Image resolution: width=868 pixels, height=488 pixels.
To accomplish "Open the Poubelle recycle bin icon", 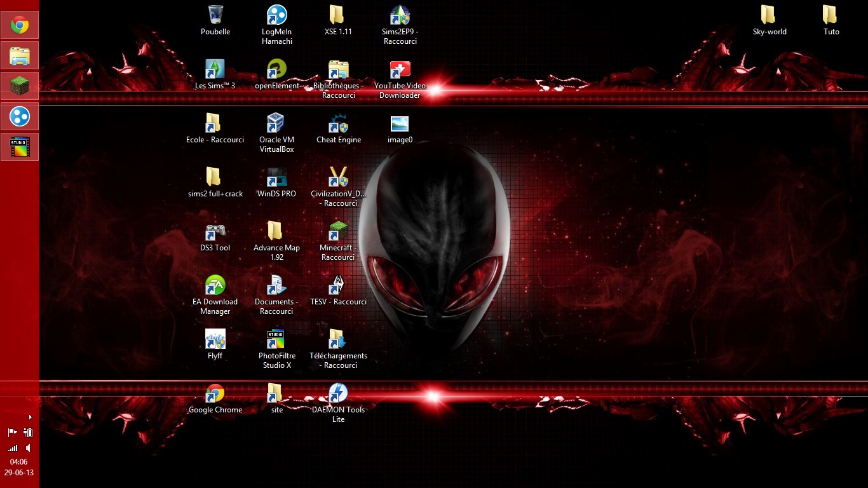I will point(215,20).
